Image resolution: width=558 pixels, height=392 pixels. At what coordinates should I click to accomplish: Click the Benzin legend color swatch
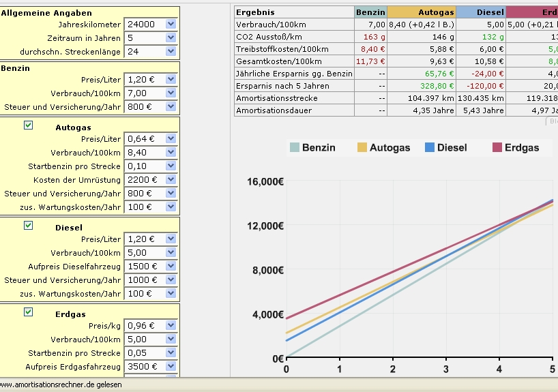coord(294,147)
